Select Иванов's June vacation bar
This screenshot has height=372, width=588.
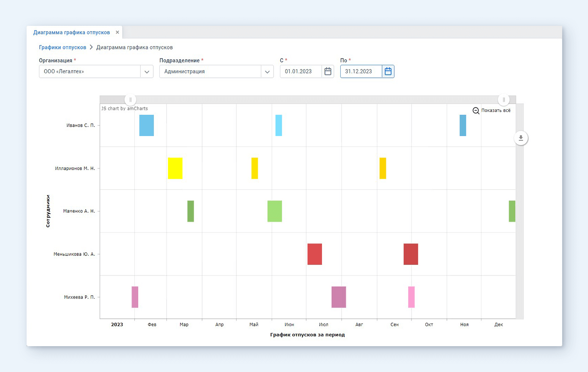pos(278,125)
